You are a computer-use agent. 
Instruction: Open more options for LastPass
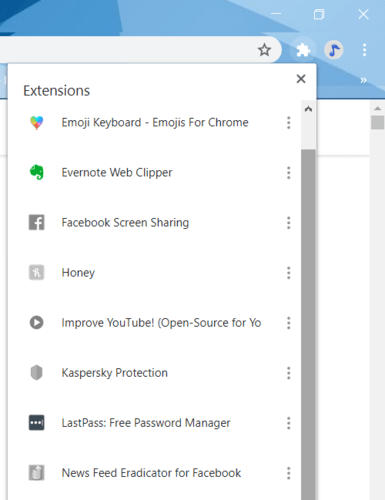[289, 423]
